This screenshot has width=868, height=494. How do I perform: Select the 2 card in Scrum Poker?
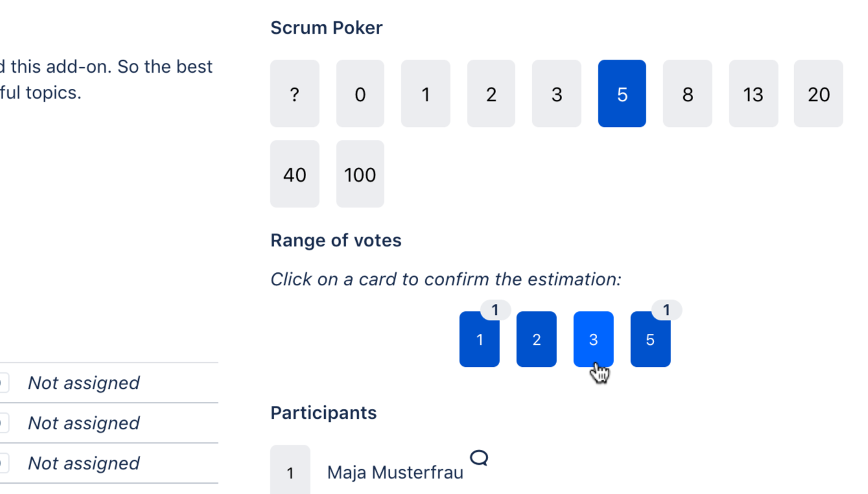click(x=491, y=94)
